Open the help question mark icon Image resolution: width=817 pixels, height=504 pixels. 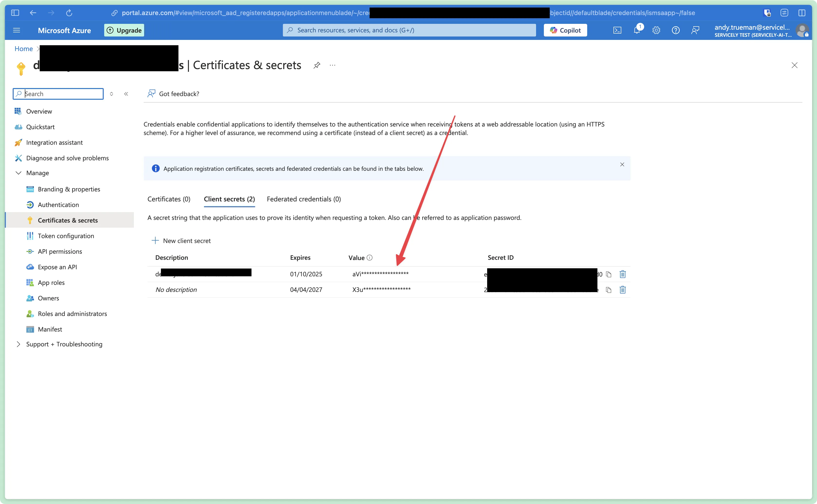[x=676, y=30]
